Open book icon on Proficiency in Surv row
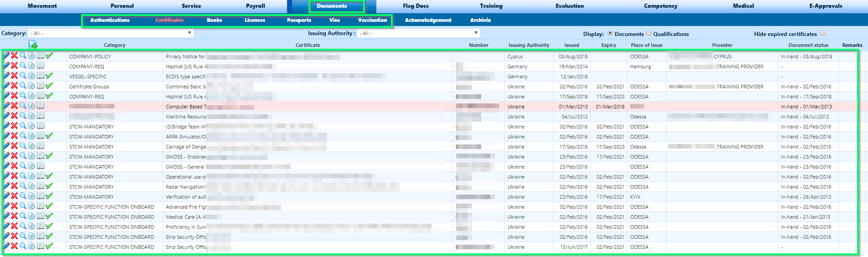The width and height of the screenshot is (868, 257). pyautogui.click(x=41, y=226)
